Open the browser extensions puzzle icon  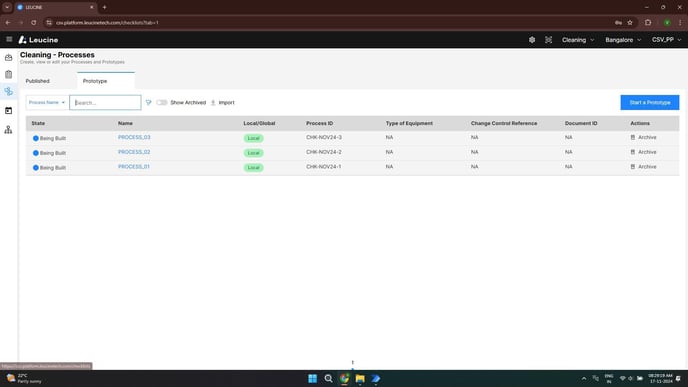648,22
